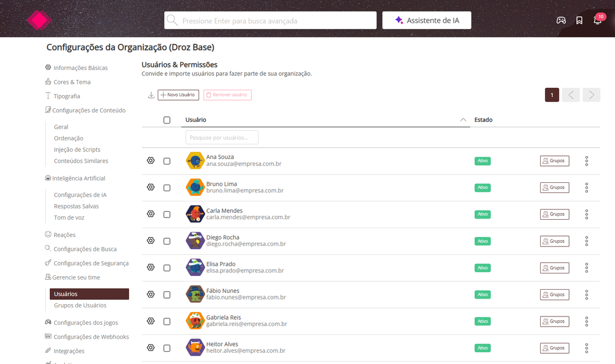This screenshot has height=364, width=615.
Task: Open saved bookmarks icon in header
Action: (x=579, y=20)
